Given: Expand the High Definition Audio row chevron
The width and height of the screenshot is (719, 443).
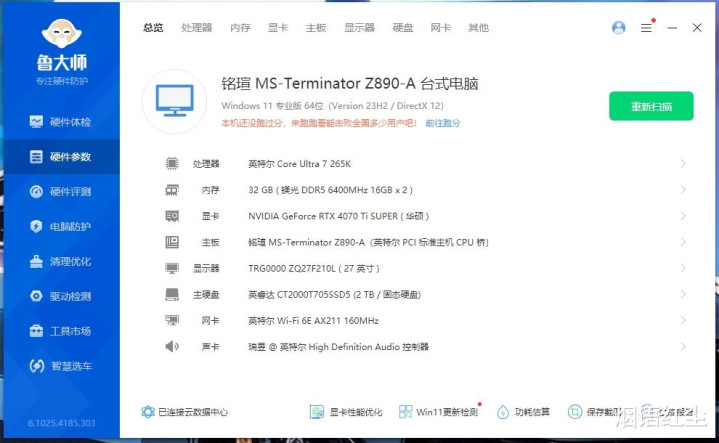Looking at the screenshot, I should click(x=683, y=347).
